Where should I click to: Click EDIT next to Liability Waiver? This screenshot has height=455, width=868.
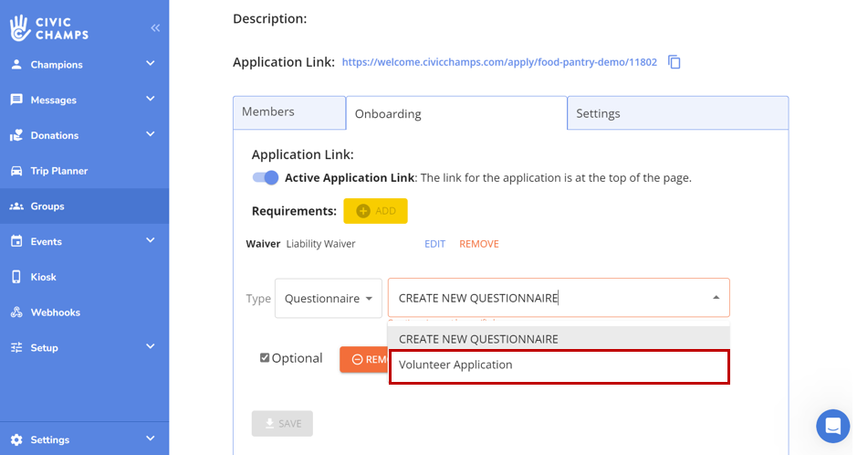434,244
